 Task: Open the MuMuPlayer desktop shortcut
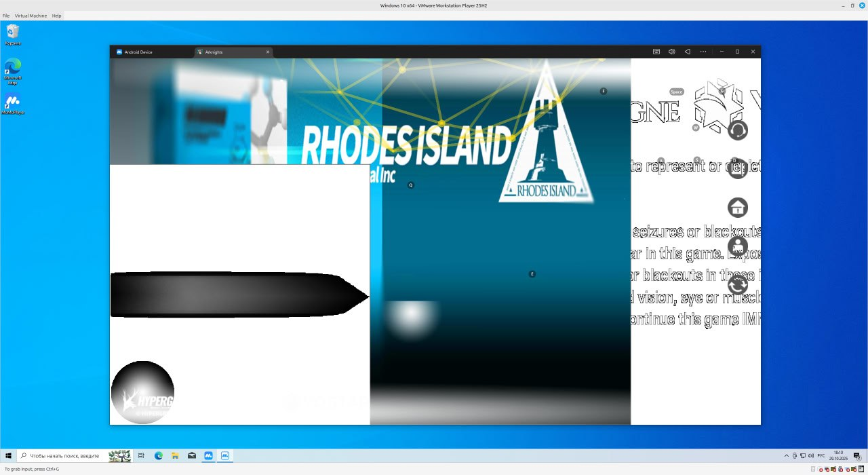(13, 104)
